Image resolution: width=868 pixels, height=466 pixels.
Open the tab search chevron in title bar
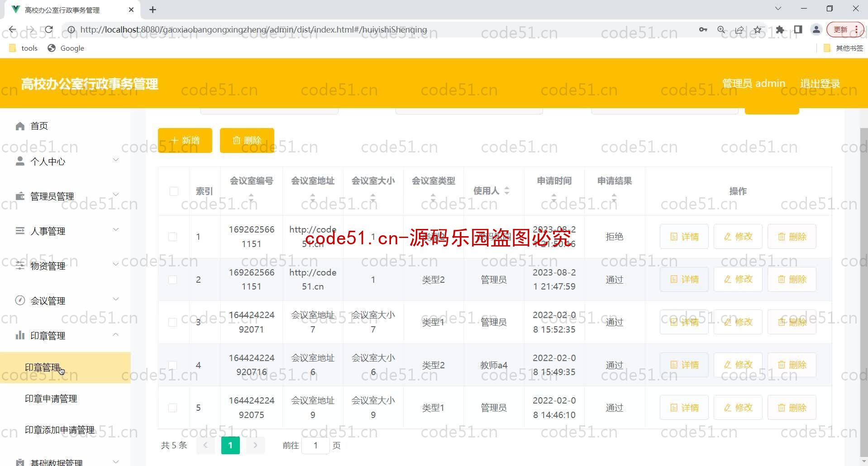778,9
